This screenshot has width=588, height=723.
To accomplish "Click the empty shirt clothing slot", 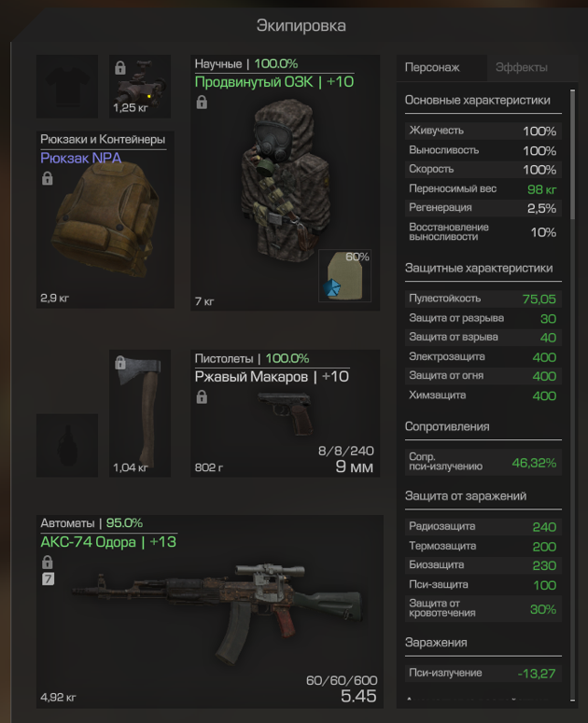I will pyautogui.click(x=67, y=86).
